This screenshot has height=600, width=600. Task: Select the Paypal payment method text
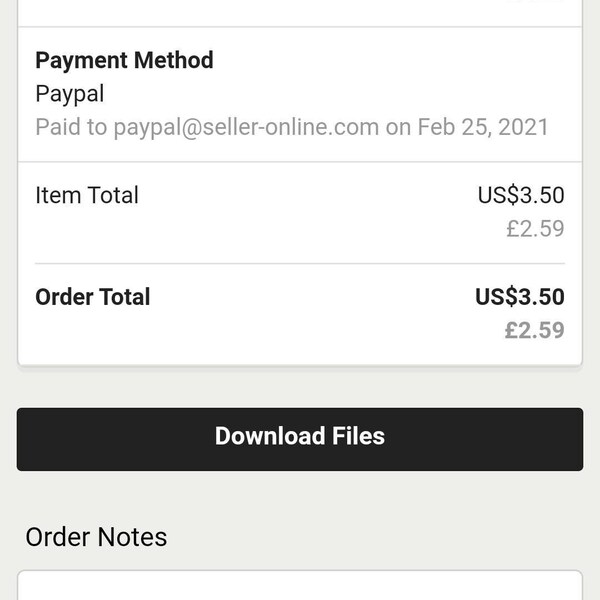pyautogui.click(x=70, y=94)
